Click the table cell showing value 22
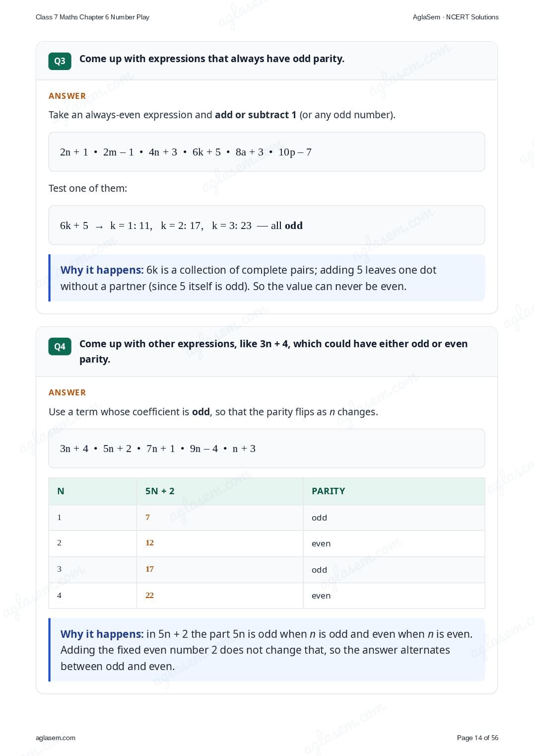The width and height of the screenshot is (534, 756). click(x=220, y=596)
